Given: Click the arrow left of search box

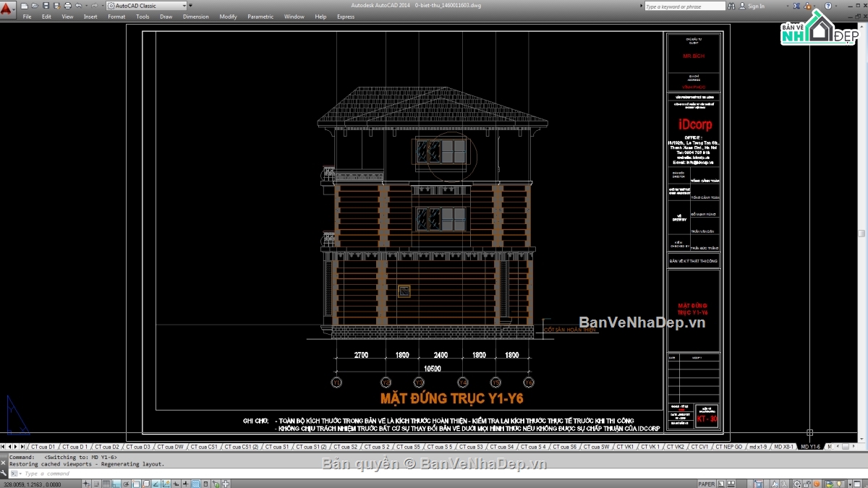Looking at the screenshot, I should coord(641,6).
